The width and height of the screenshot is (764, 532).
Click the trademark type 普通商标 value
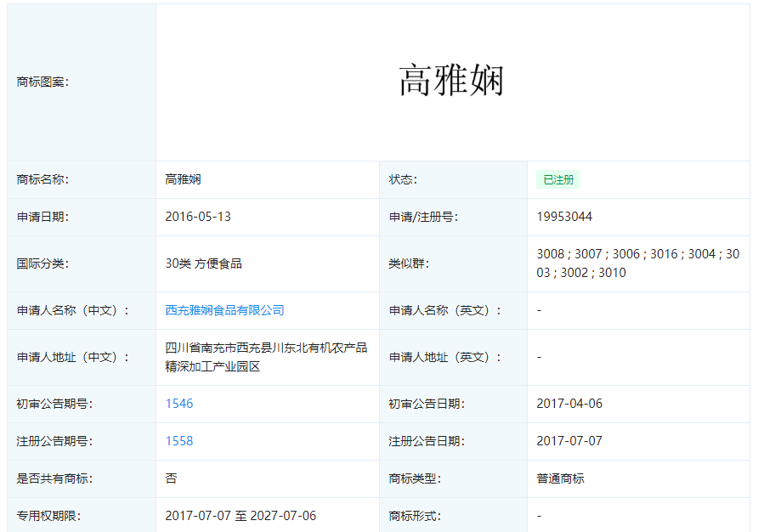(x=560, y=478)
